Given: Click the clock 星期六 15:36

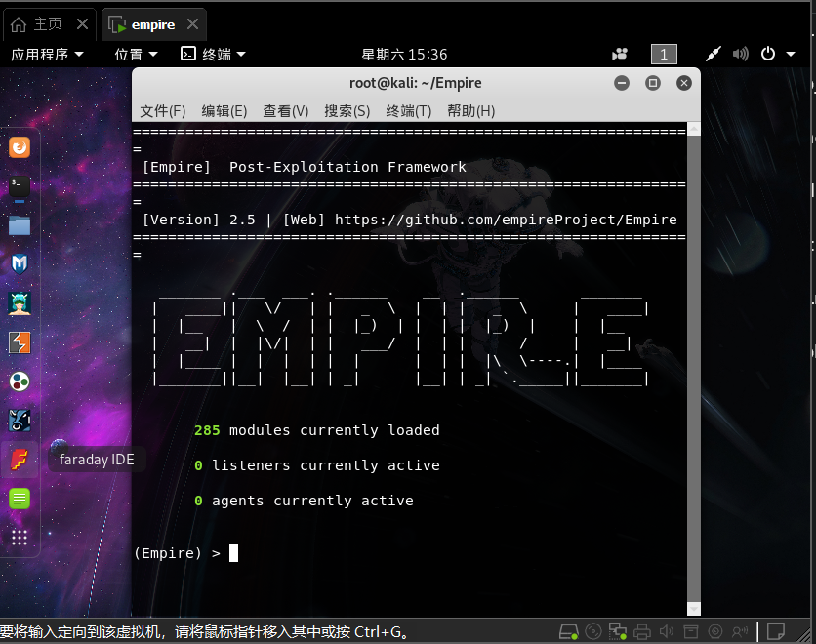Looking at the screenshot, I should (x=404, y=54).
